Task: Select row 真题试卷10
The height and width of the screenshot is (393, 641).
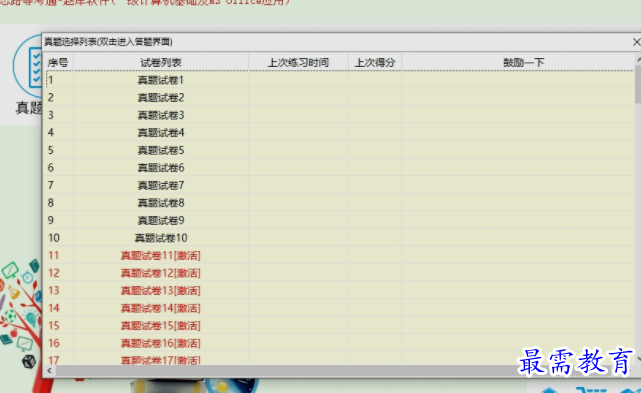Action: click(339, 238)
